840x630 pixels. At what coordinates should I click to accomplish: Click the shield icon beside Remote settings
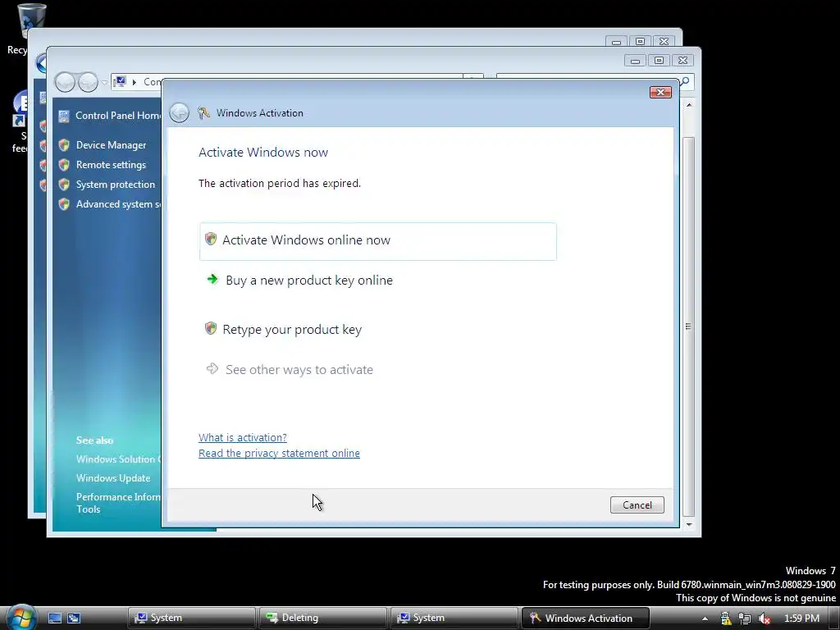[x=64, y=164]
